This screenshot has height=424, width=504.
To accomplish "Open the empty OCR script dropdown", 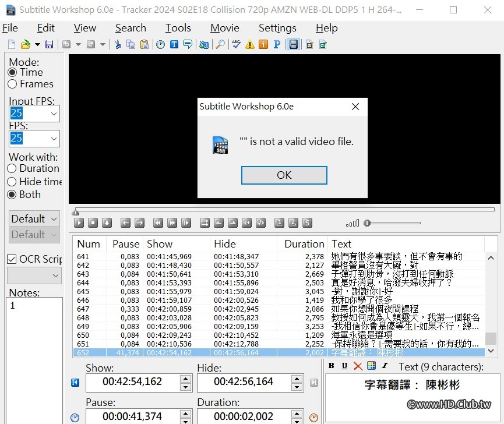I will click(x=33, y=275).
